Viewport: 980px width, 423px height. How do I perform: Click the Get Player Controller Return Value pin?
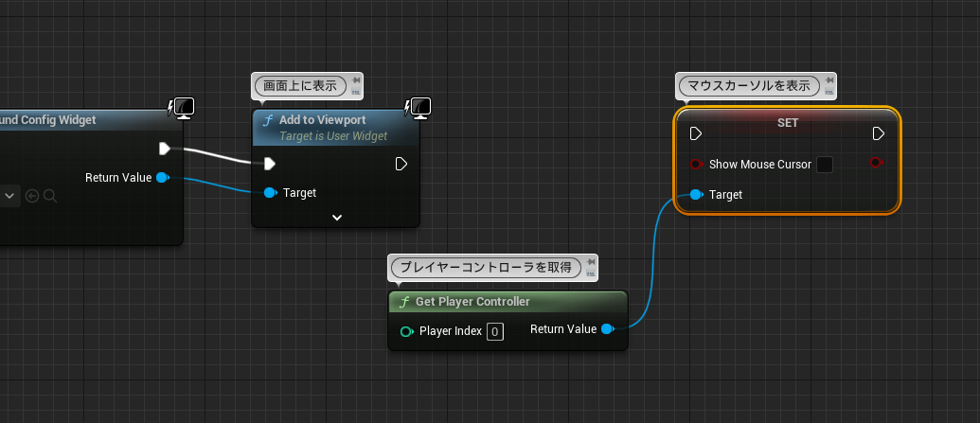[x=608, y=328]
